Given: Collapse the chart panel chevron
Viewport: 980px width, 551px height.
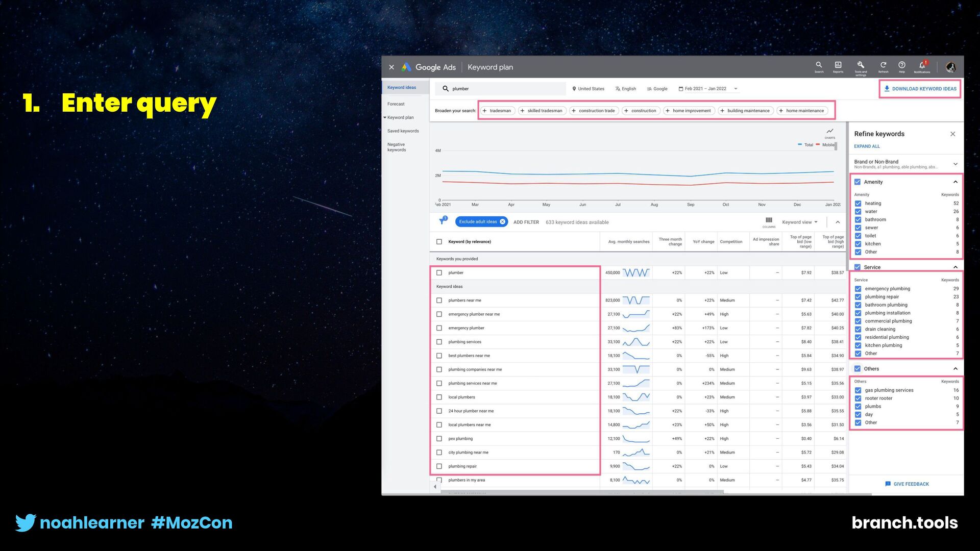Looking at the screenshot, I should click(x=838, y=222).
